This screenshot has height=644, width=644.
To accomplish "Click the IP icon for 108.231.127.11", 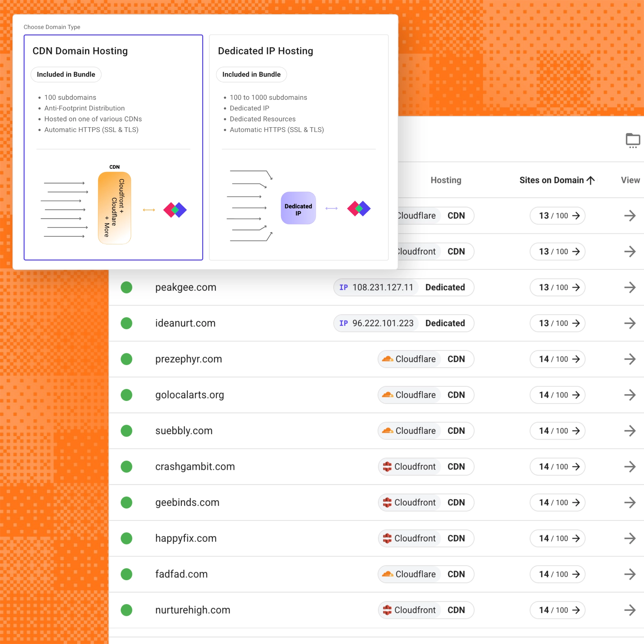I will (344, 287).
